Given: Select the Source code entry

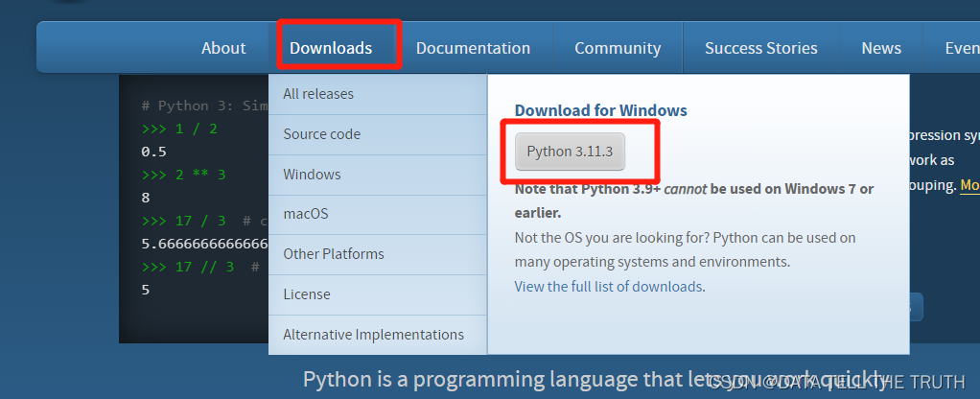Looking at the screenshot, I should pyautogui.click(x=378, y=134).
